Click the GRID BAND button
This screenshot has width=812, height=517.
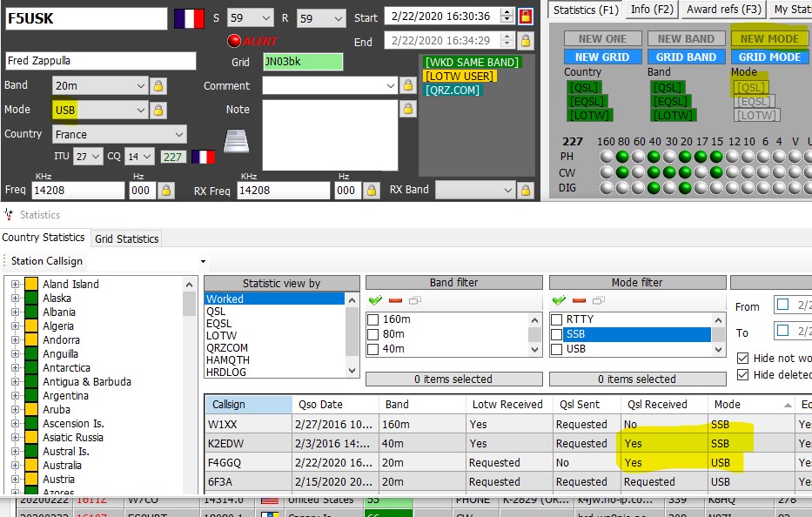click(686, 57)
